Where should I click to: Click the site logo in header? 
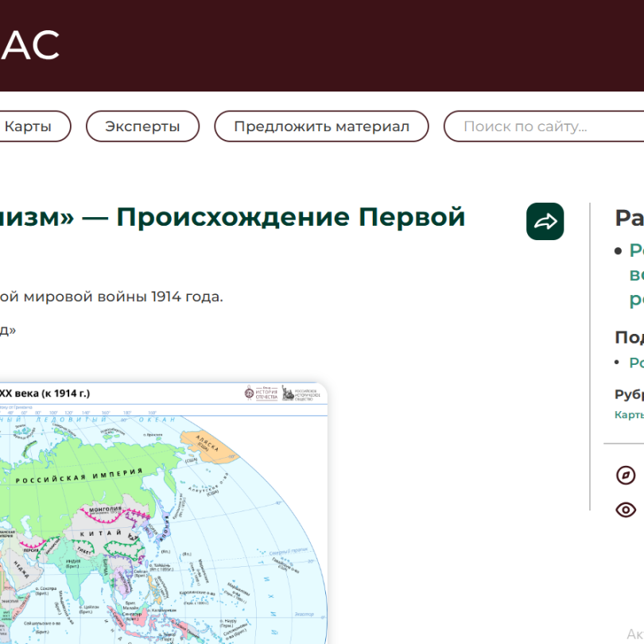[30, 45]
